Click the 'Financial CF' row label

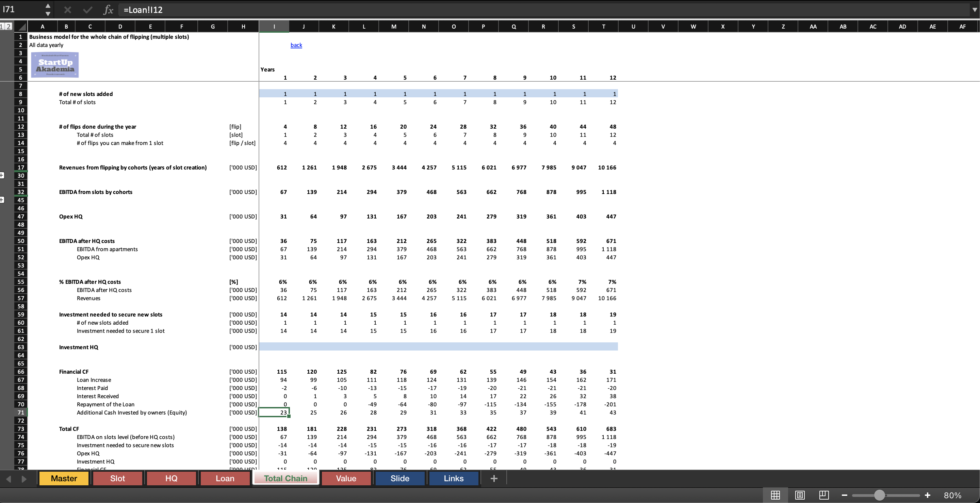point(73,372)
